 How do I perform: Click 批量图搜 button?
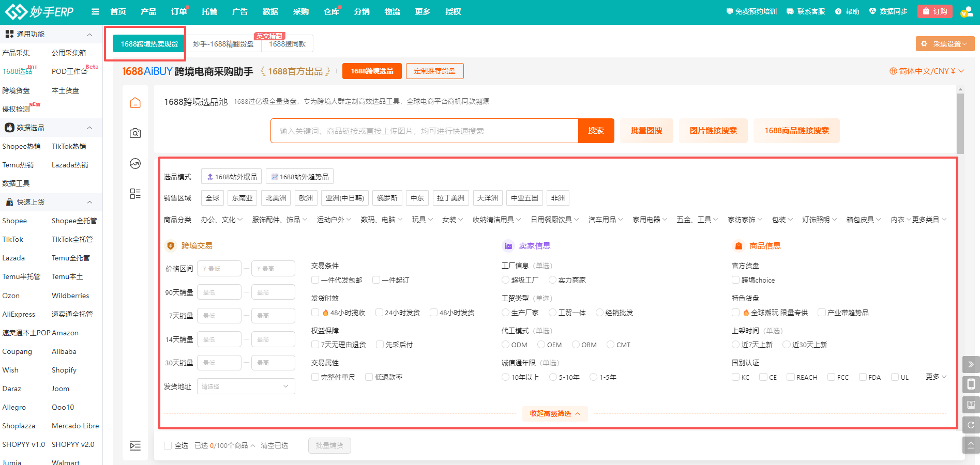[x=646, y=131]
